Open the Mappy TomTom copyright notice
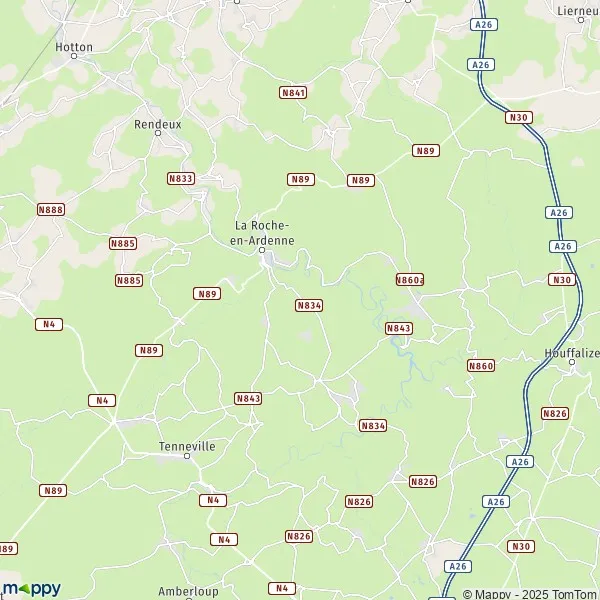 point(531,594)
